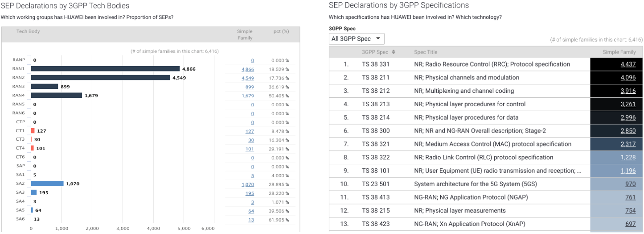Click the SA6 percentage 61.905 %
644x234 pixels.
click(279, 220)
